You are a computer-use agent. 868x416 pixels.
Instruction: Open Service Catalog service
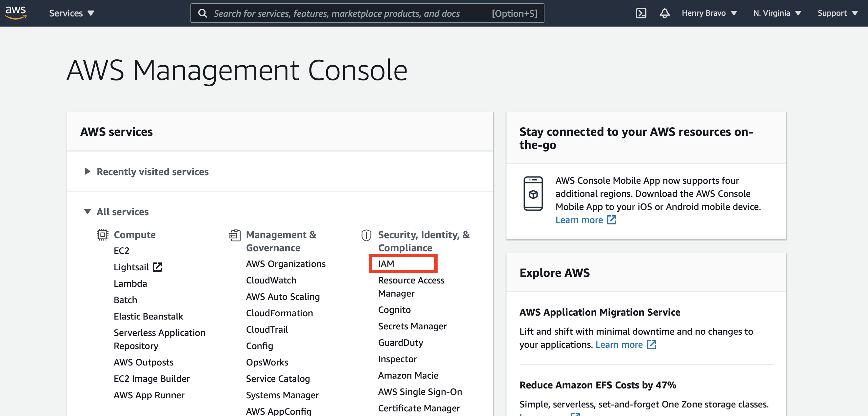pos(278,379)
